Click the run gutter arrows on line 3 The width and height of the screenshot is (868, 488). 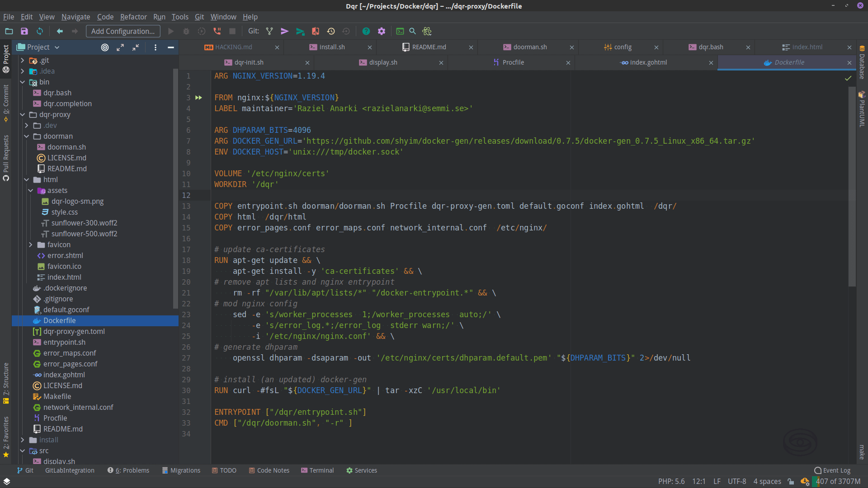198,98
